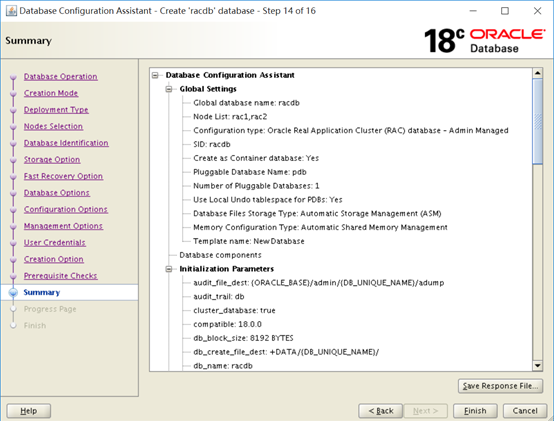Select 'Template name: New Database' row
554x421 pixels.
248,241
